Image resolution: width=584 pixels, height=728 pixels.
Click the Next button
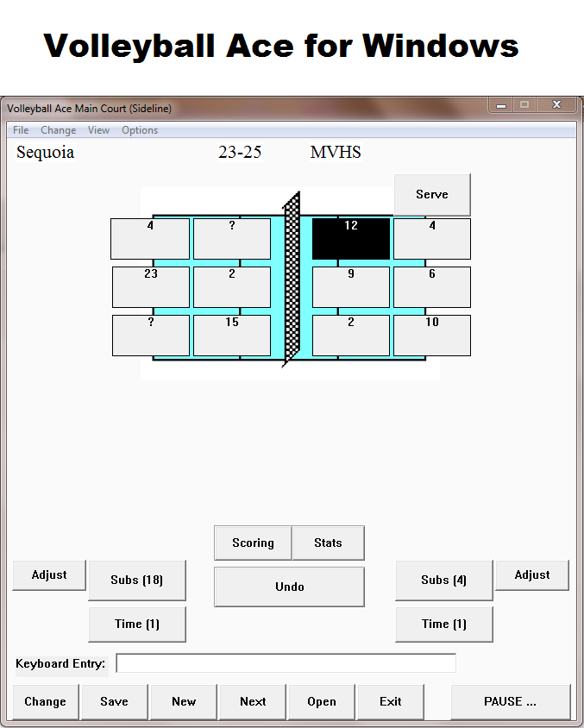[253, 701]
